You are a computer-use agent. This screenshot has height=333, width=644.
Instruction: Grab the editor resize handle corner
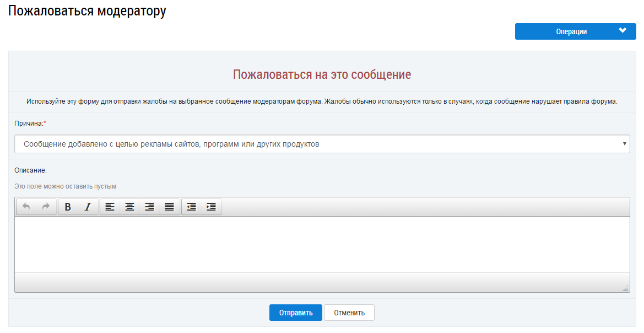tap(625, 288)
